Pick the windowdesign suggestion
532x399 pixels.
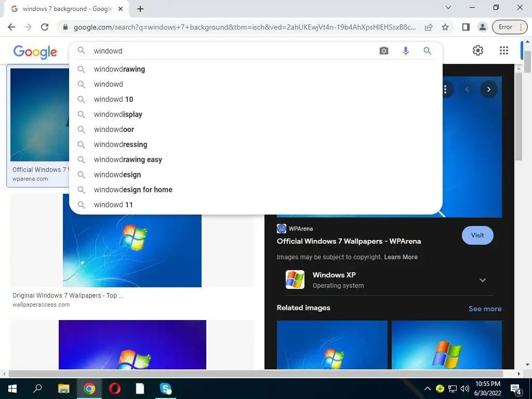coord(256,175)
